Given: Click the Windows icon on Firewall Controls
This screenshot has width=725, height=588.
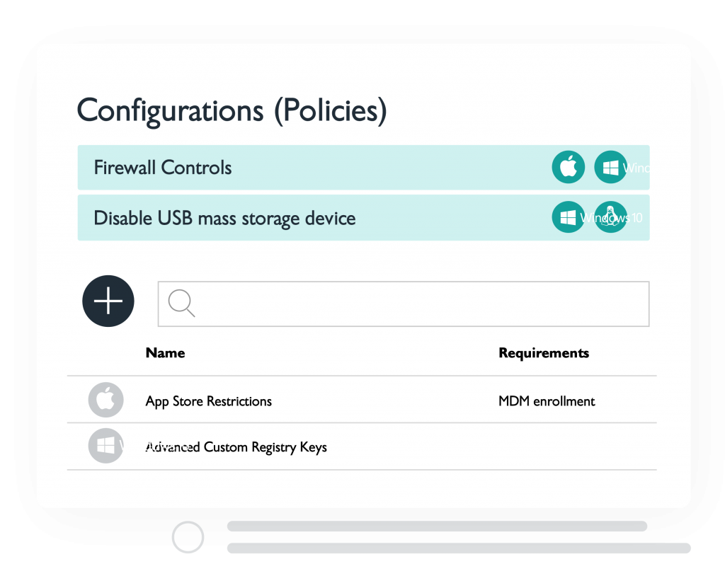Looking at the screenshot, I should pyautogui.click(x=610, y=167).
